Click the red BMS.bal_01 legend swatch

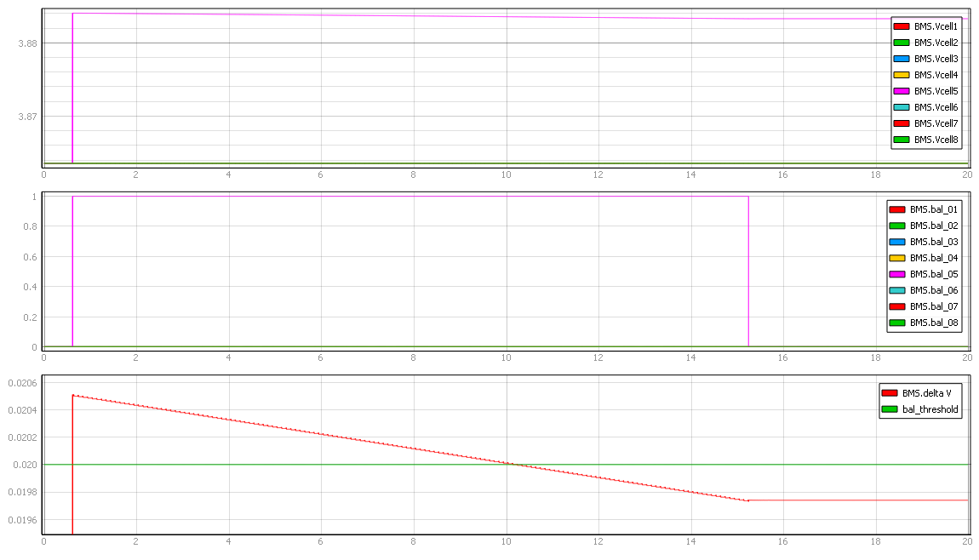[x=897, y=209]
